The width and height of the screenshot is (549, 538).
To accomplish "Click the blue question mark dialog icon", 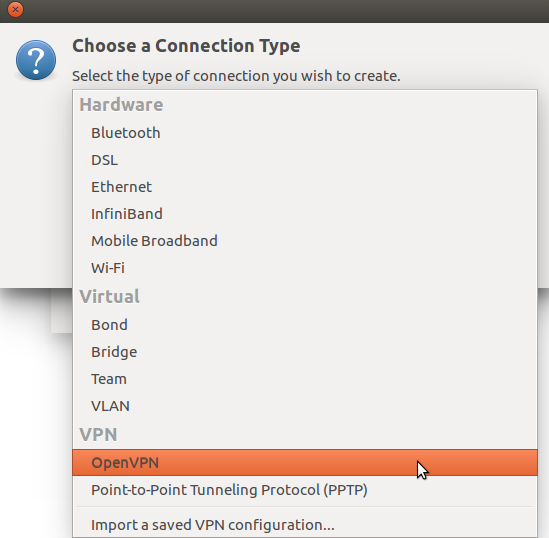I will pos(36,60).
